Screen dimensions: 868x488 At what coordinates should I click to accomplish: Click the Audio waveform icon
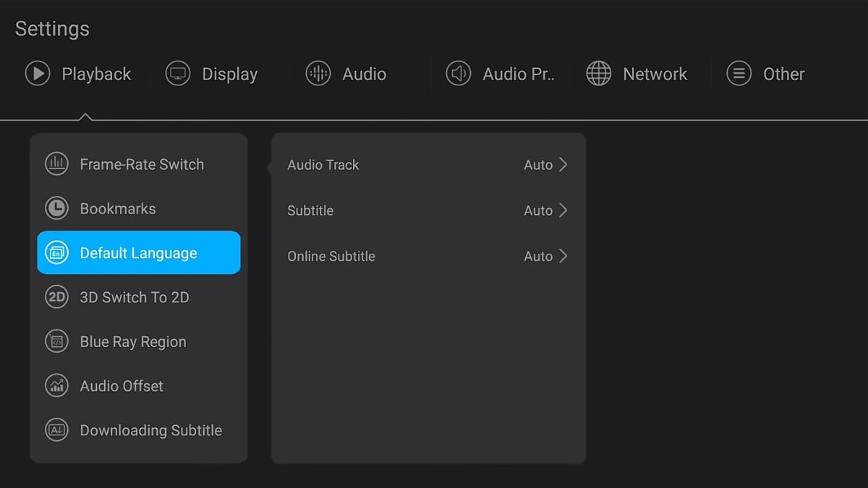click(x=318, y=74)
